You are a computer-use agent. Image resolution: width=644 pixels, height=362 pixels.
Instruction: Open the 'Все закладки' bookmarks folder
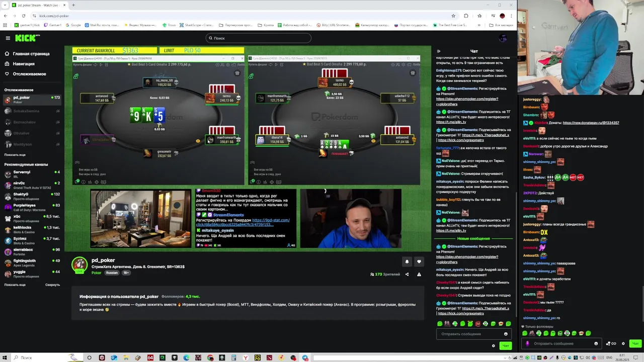tap(501, 25)
